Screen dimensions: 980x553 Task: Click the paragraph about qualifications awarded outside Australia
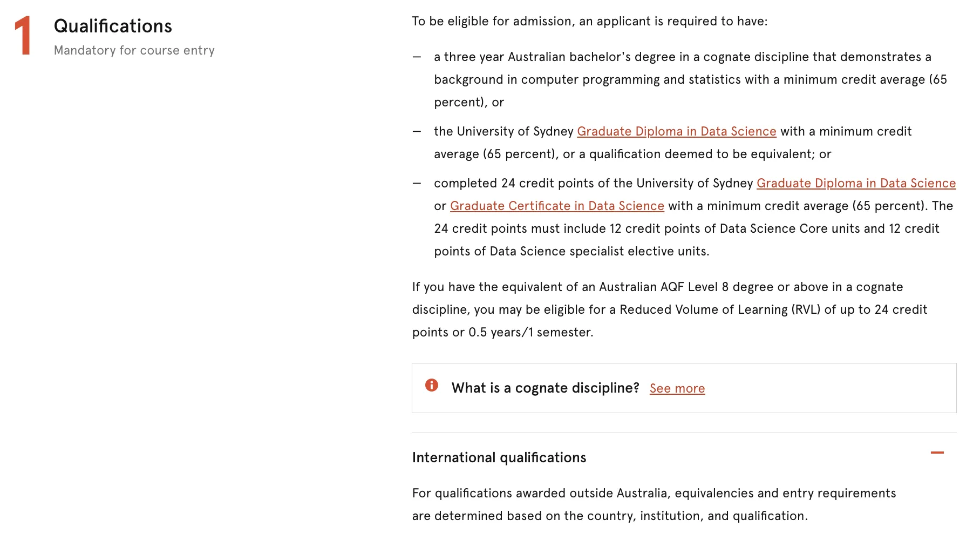(x=654, y=504)
